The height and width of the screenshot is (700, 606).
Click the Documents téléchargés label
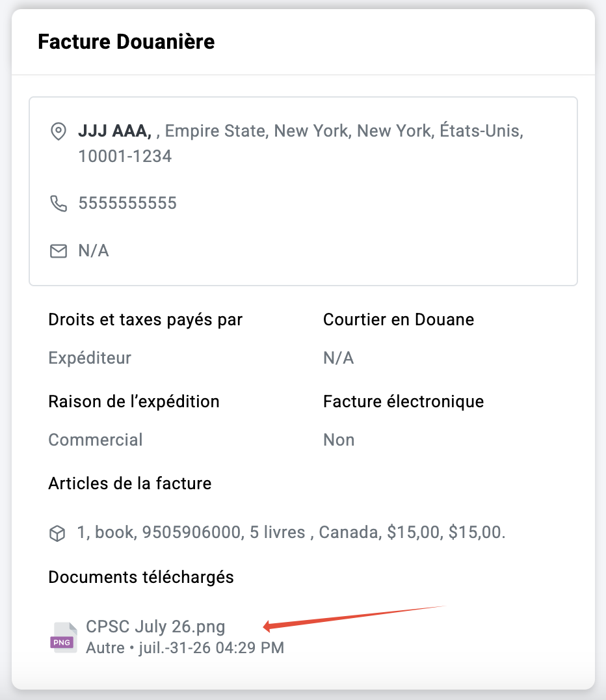click(x=141, y=577)
